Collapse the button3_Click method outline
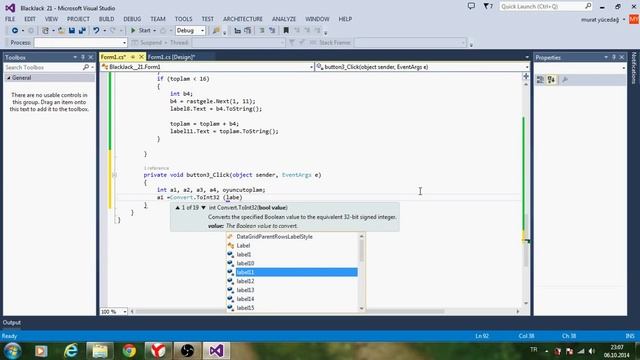The height and width of the screenshot is (360, 640). click(x=114, y=175)
